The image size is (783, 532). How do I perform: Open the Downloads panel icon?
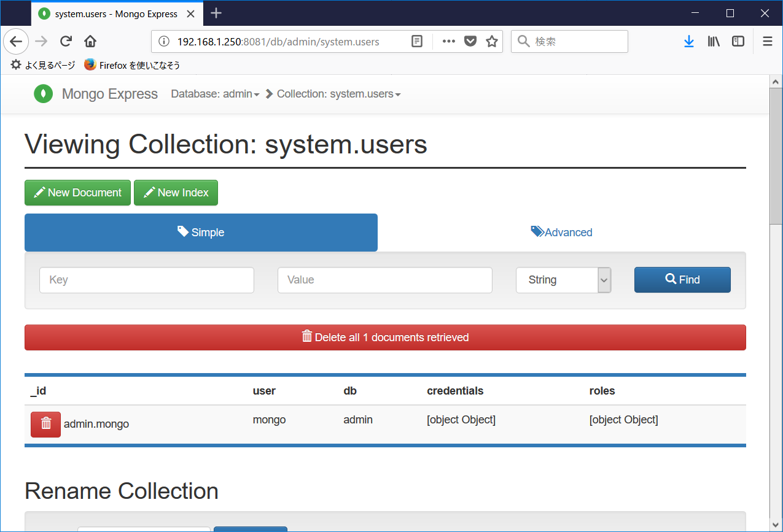[x=688, y=41]
